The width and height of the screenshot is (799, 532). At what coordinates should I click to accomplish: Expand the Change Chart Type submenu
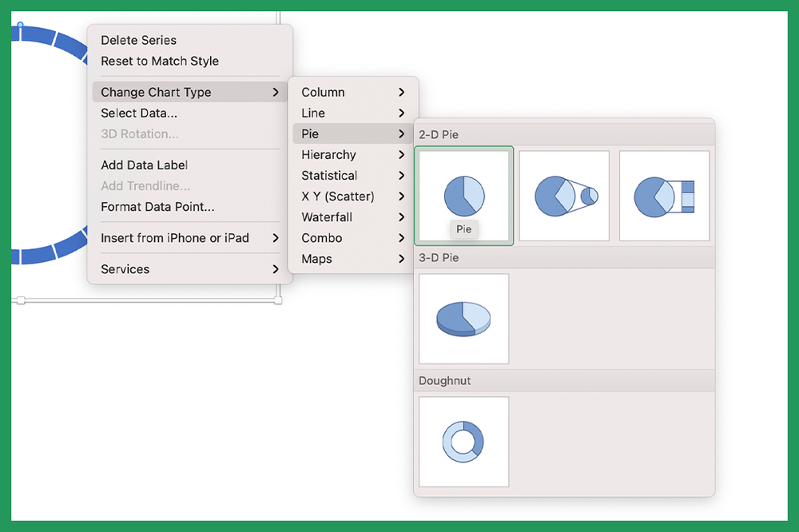154,92
